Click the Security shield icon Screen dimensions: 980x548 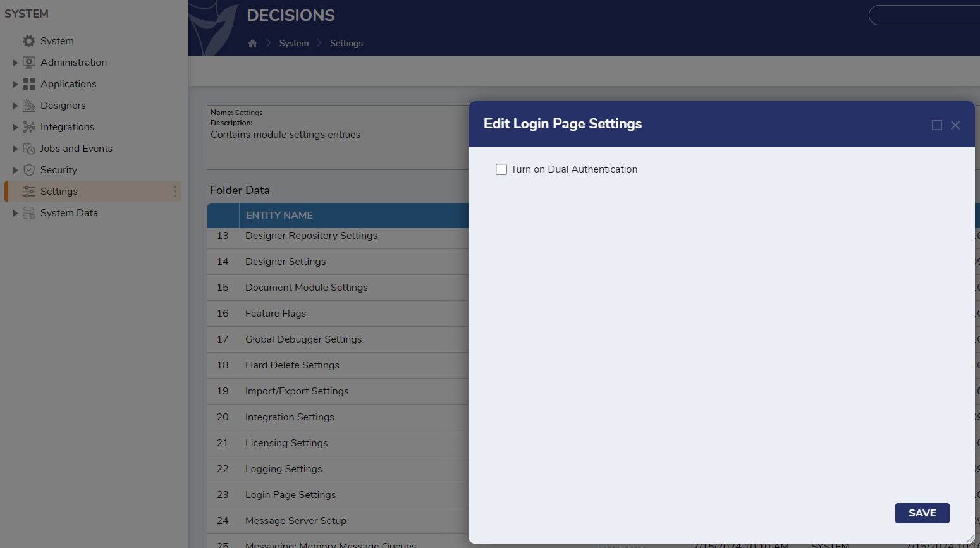click(28, 170)
